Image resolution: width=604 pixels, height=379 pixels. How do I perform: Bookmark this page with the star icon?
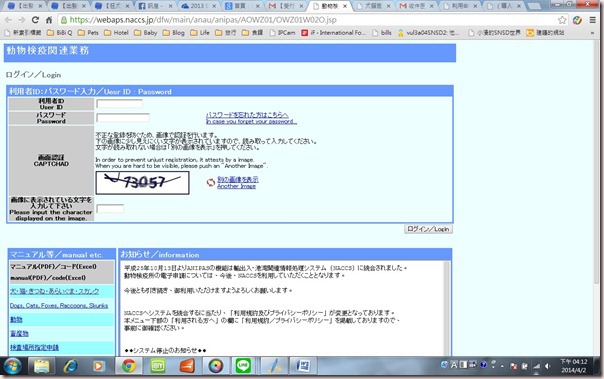(562, 20)
